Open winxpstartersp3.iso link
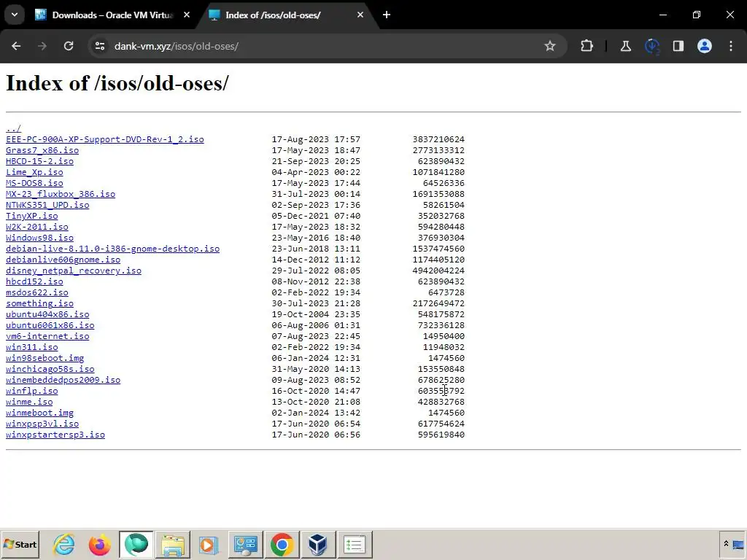Screen dimensions: 747x560 point(55,435)
